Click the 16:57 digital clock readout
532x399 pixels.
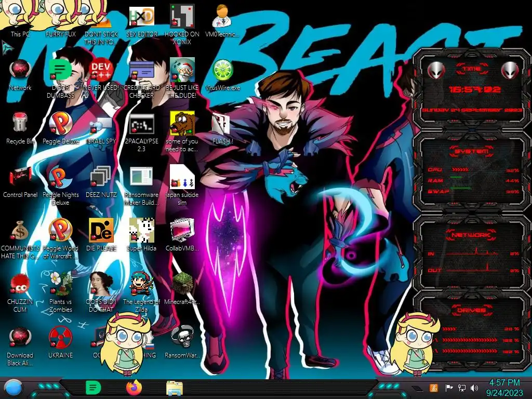click(x=475, y=89)
